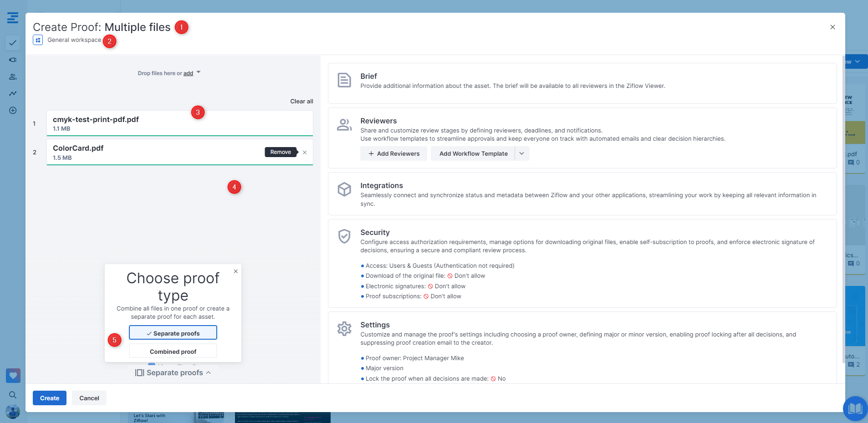Click the Add Reviewers button
This screenshot has height=423, width=868.
click(x=393, y=153)
